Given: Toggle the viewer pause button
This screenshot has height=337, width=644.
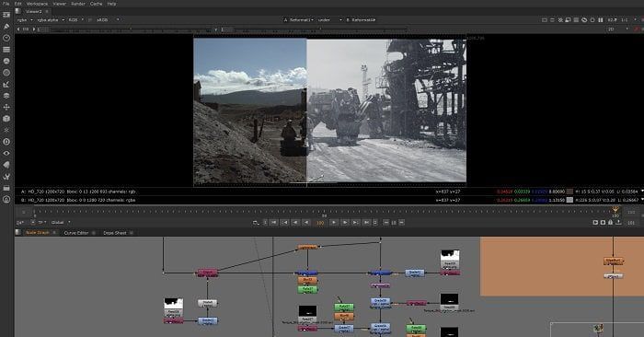Looking at the screenshot, I should [x=601, y=19].
